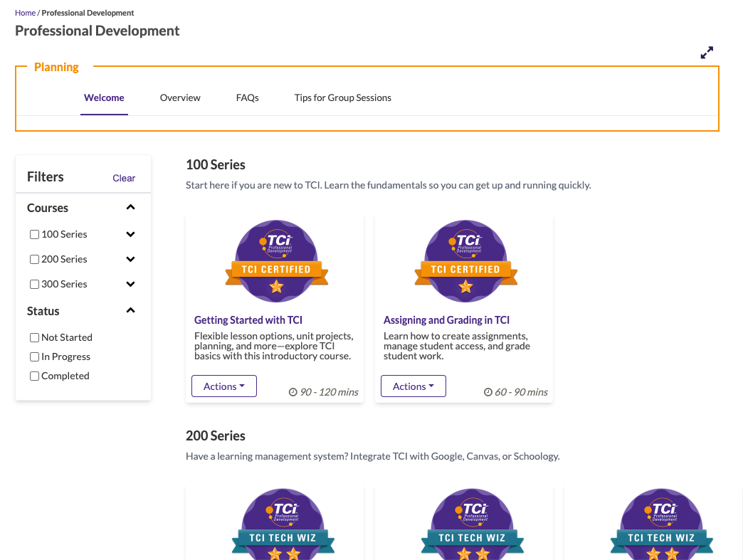The height and width of the screenshot is (560, 743).
Task: Open the FAQs tab
Action: (247, 97)
